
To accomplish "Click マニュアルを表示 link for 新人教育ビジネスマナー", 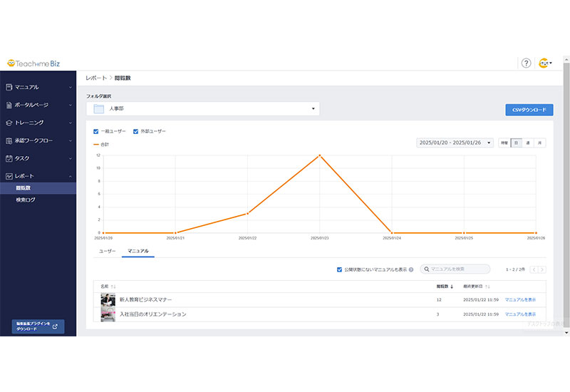I will [520, 300].
